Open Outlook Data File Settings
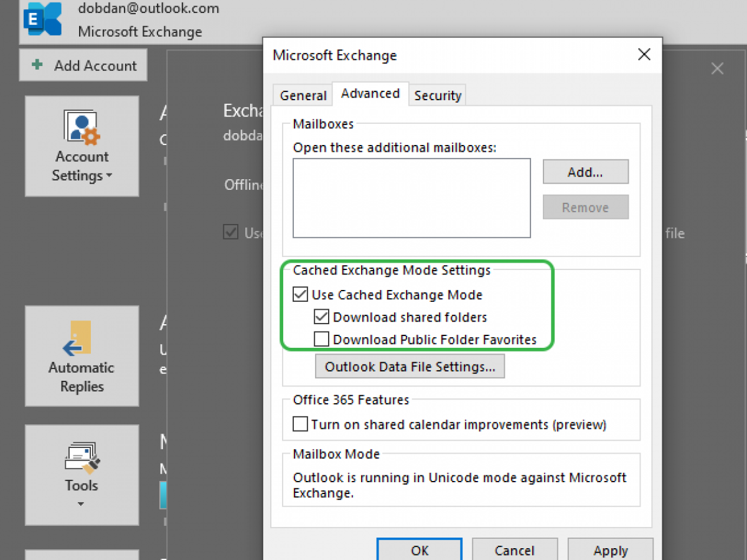The width and height of the screenshot is (747, 560). pyautogui.click(x=410, y=366)
